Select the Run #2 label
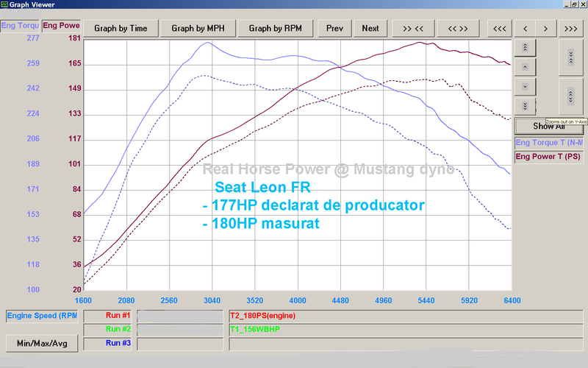588x368 pixels. click(107, 329)
